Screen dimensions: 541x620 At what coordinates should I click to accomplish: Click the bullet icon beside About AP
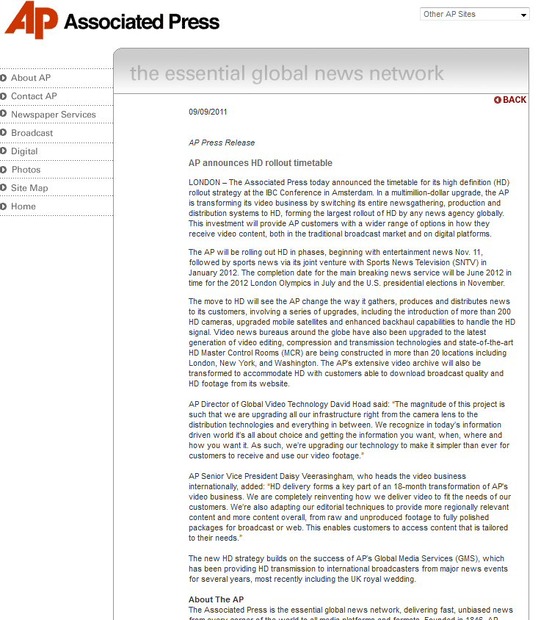coord(3,78)
